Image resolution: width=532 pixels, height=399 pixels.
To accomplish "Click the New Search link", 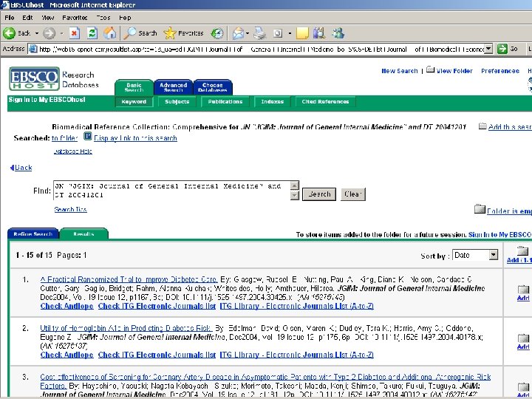I will point(399,71).
